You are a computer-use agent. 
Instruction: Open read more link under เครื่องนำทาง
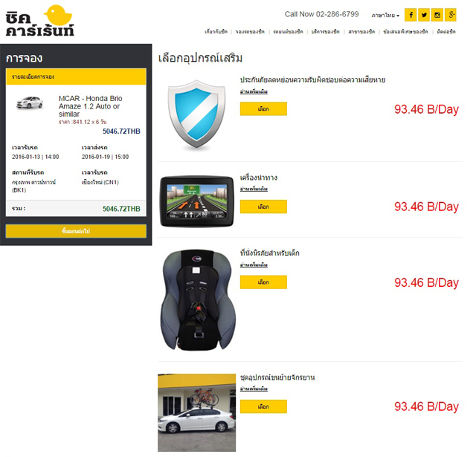254,189
